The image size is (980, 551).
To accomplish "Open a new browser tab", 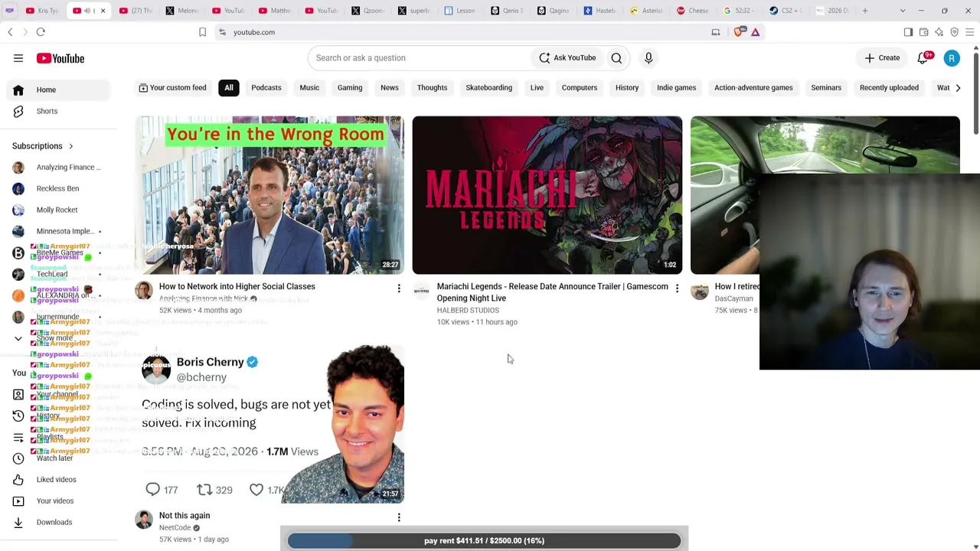I will (865, 11).
